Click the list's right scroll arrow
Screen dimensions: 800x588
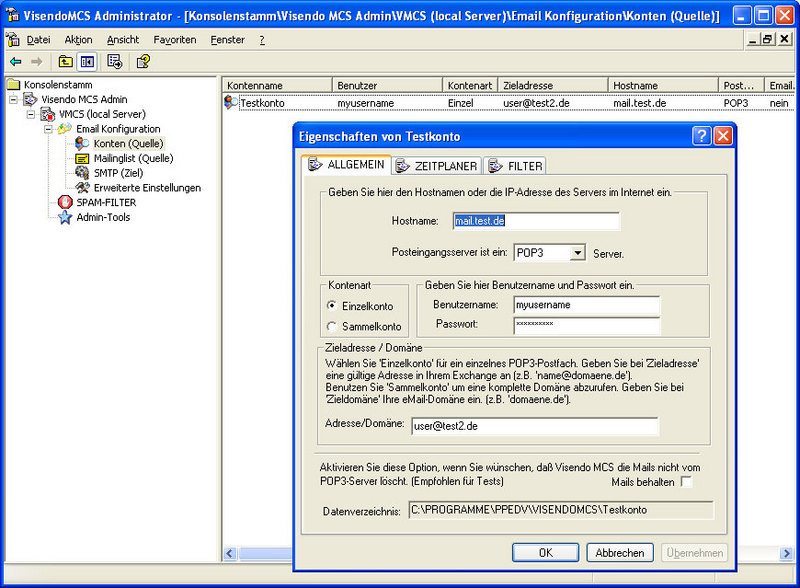coord(786,553)
